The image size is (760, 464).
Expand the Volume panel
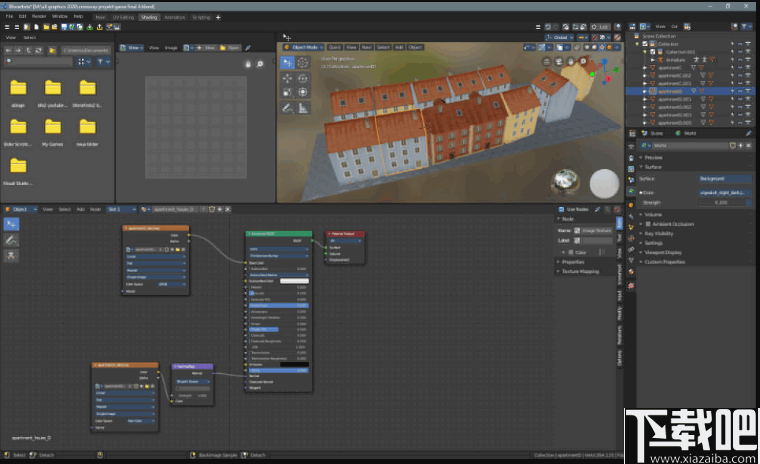pos(652,214)
